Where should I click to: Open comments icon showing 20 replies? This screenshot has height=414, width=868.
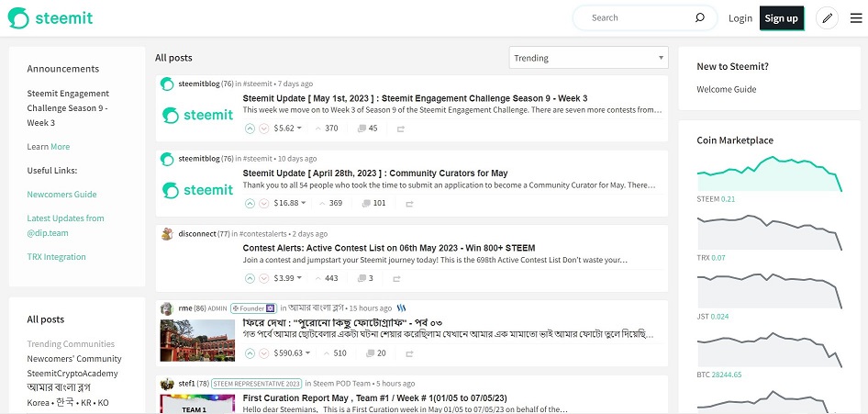(x=371, y=353)
